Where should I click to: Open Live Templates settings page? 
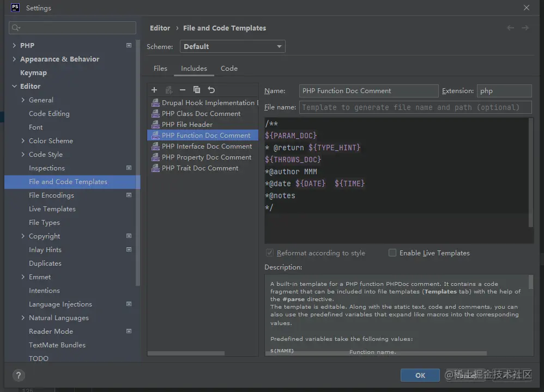(x=52, y=209)
